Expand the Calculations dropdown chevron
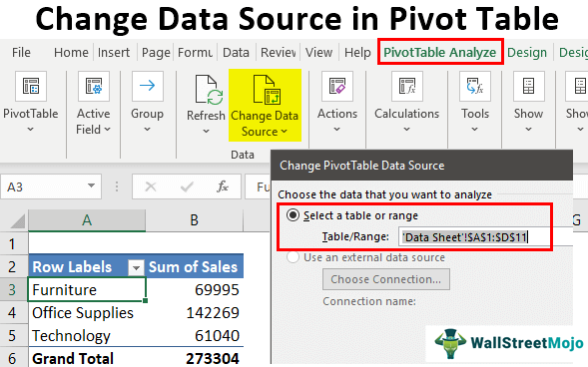The width and height of the screenshot is (588, 367). point(407,130)
